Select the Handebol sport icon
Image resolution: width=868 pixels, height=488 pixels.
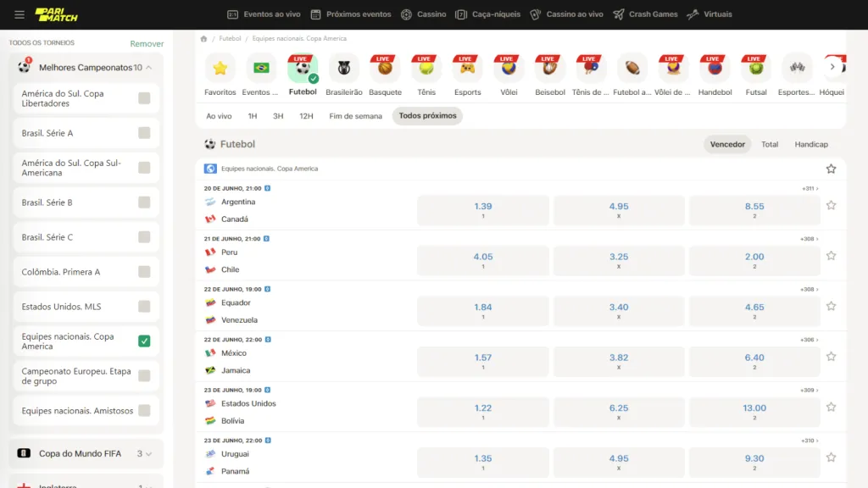[715, 68]
